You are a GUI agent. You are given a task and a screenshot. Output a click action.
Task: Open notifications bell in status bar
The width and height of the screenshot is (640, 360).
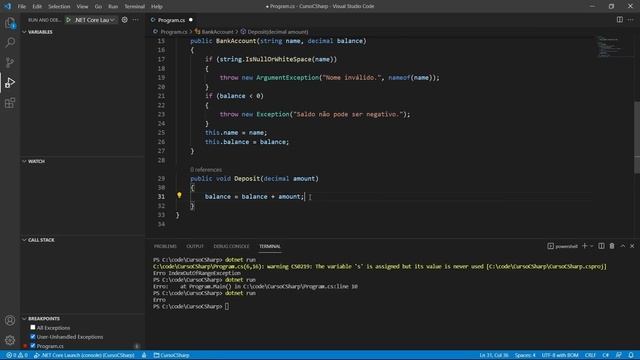pos(631,355)
